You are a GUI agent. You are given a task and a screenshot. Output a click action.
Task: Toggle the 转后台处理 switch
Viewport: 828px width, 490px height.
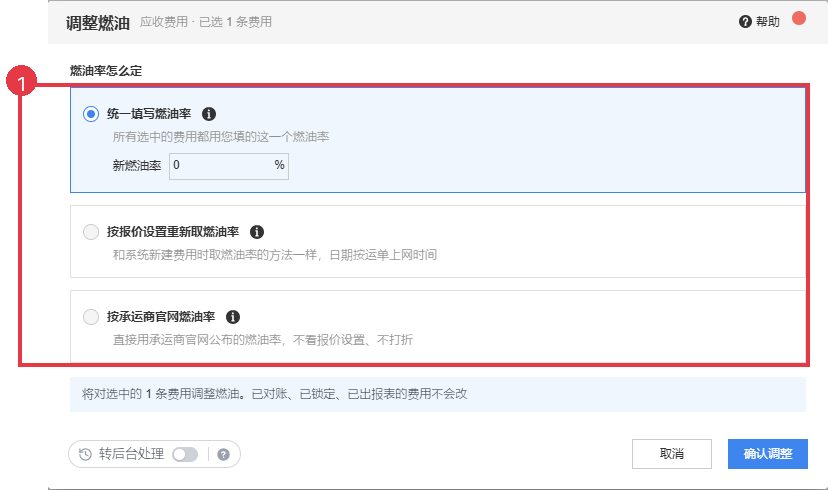(x=185, y=454)
